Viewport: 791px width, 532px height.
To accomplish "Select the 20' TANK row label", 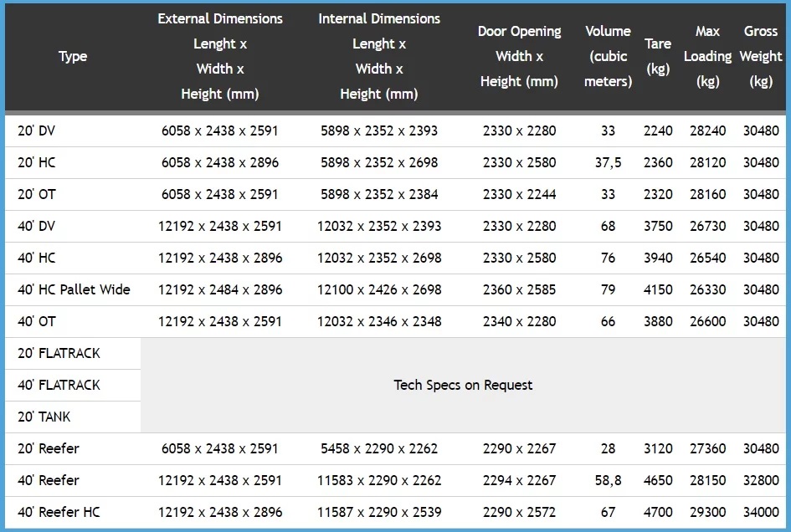I will [x=44, y=417].
